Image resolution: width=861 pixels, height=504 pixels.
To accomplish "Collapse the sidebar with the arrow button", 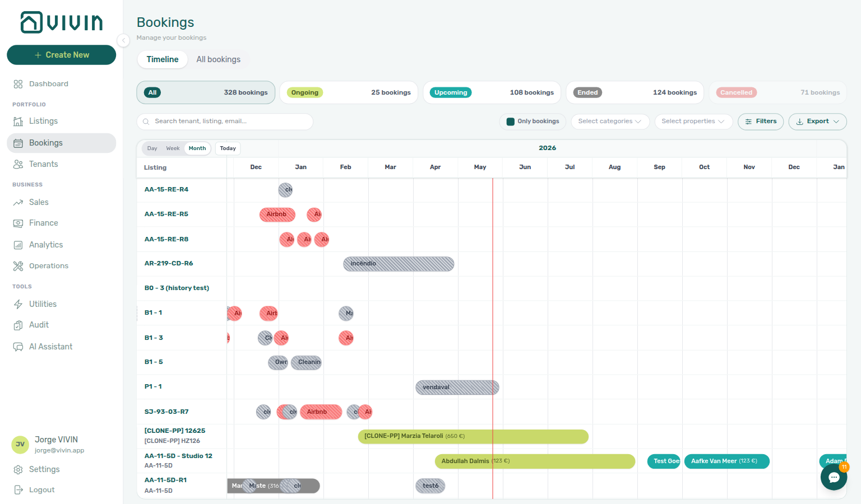I will pyautogui.click(x=123, y=40).
